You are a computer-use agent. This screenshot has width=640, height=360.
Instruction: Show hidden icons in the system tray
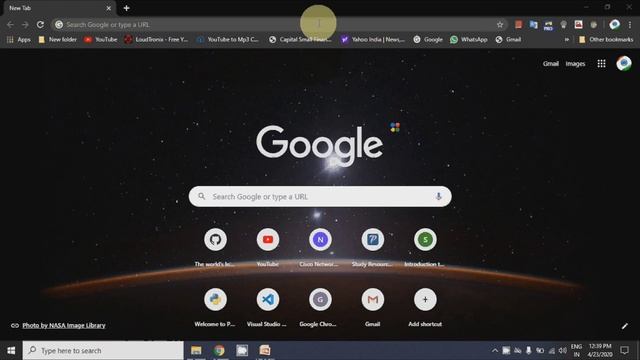tap(494, 350)
